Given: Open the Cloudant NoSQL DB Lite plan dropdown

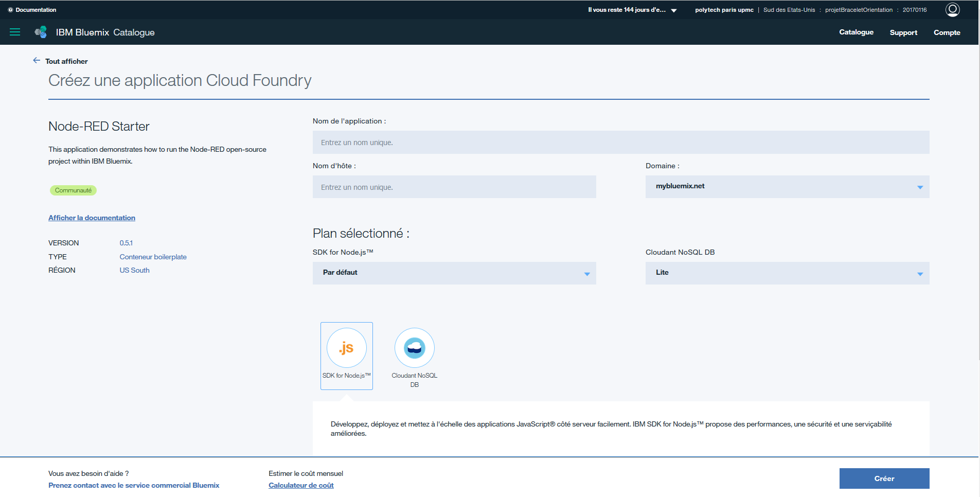Looking at the screenshot, I should pyautogui.click(x=787, y=273).
